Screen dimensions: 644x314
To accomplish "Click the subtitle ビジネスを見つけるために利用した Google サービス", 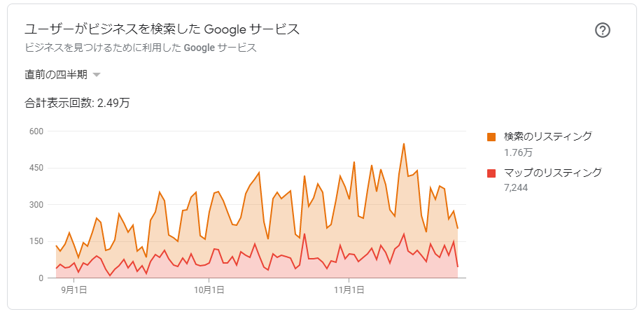I will pos(141,48).
